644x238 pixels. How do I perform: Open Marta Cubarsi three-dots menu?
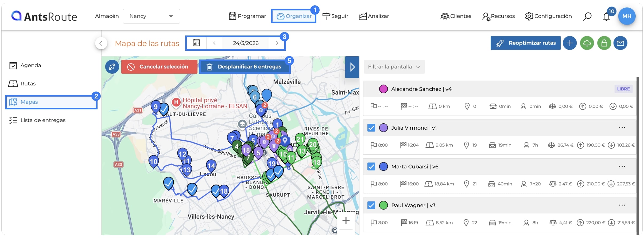tap(622, 166)
